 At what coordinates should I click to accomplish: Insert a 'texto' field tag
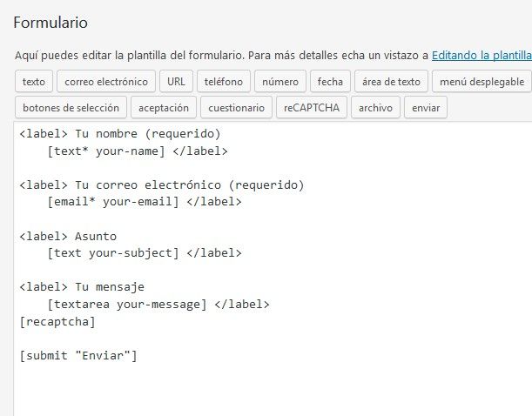point(34,81)
